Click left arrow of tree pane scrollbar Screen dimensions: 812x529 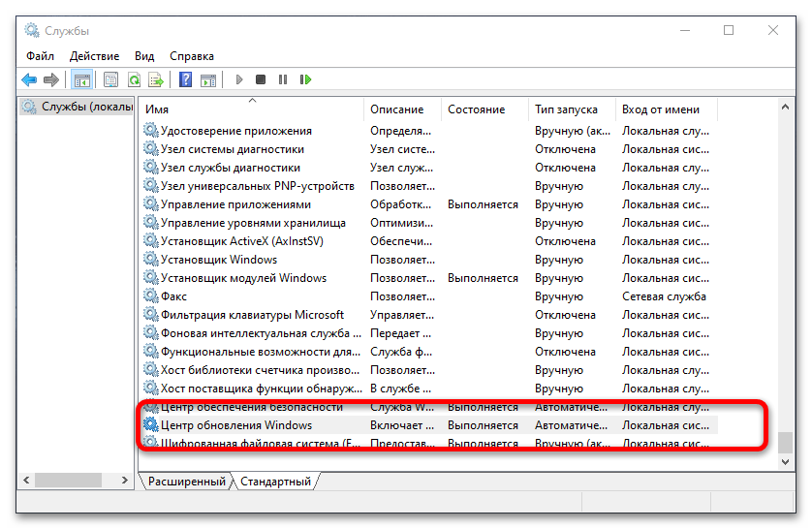(x=26, y=480)
